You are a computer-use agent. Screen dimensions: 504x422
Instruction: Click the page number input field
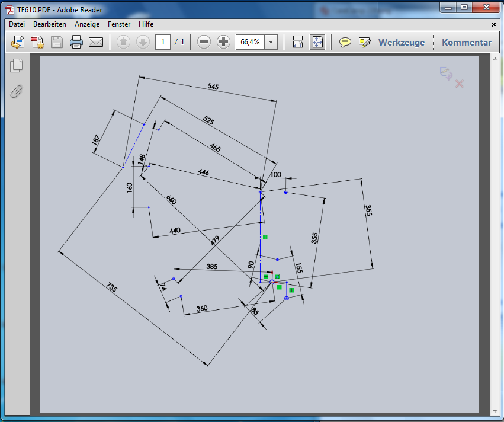pos(163,42)
